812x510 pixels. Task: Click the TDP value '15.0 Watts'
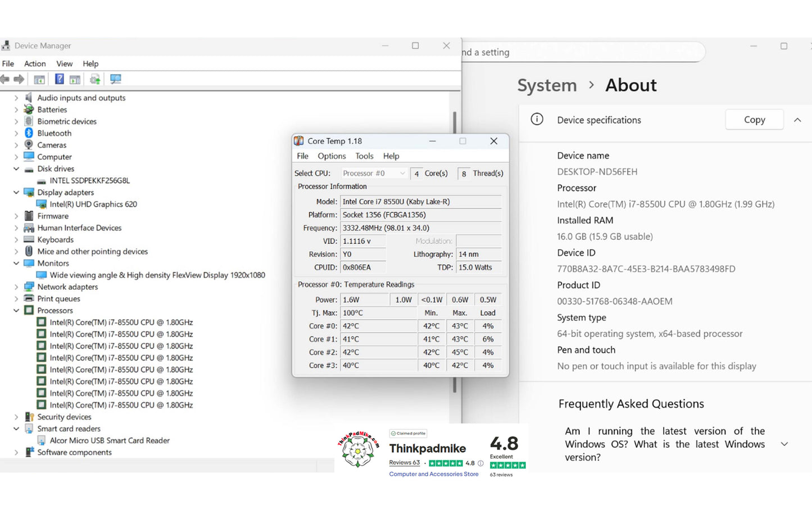coord(479,267)
